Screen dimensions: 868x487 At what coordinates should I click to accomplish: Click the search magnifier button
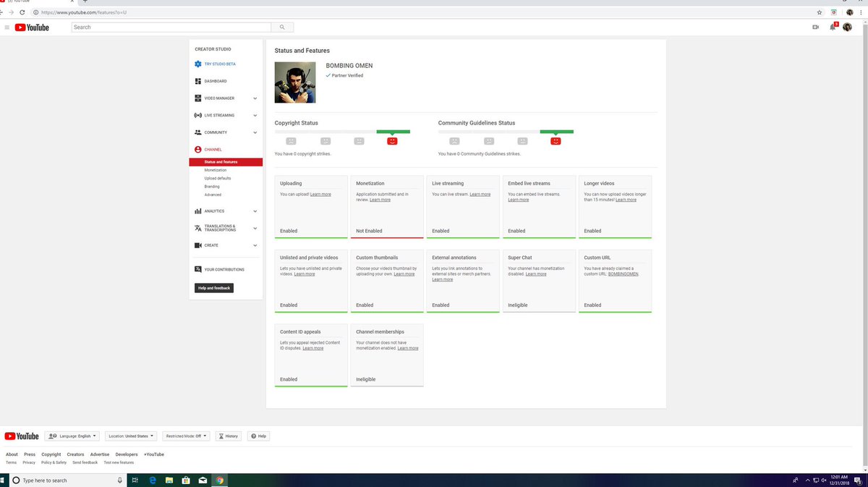pos(282,27)
